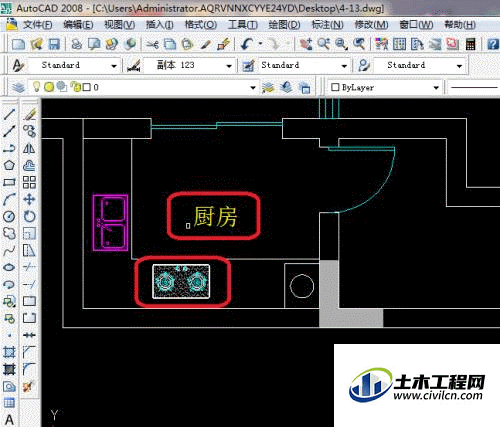Select the Array modify tool
The image size is (500, 427).
pos(29,182)
